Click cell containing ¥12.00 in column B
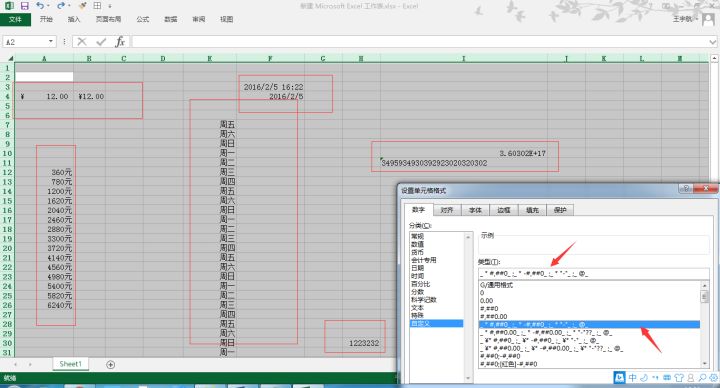This screenshot has height=388, width=720. point(90,96)
